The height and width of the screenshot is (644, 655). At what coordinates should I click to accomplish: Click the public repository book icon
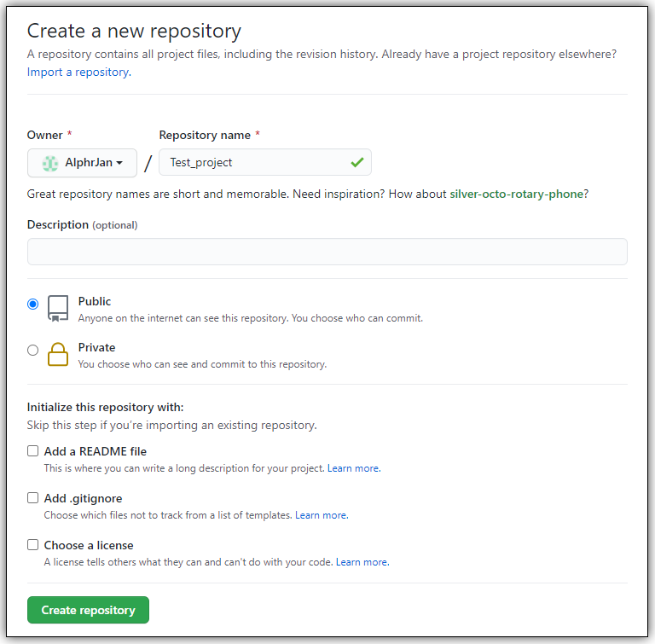(58, 308)
